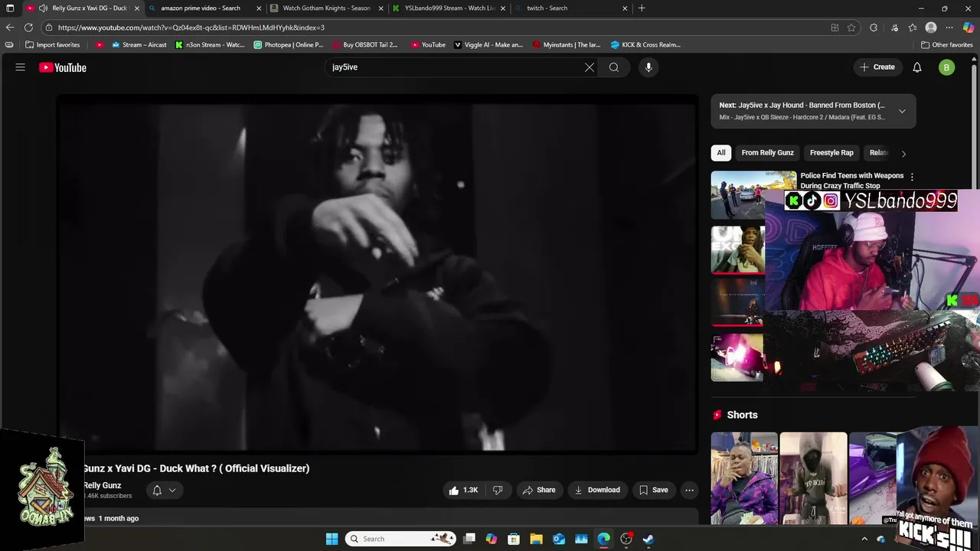The height and width of the screenshot is (551, 980).
Task: Share the Duck What video
Action: point(539,490)
